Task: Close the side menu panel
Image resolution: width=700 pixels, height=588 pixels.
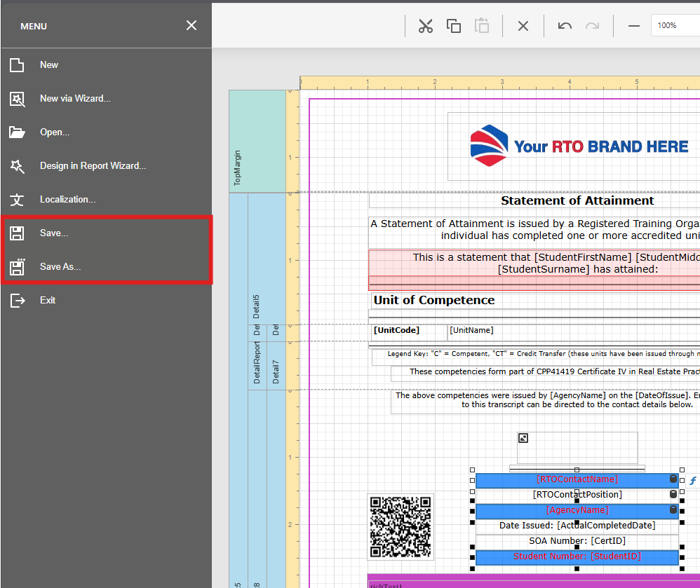Action: pyautogui.click(x=191, y=26)
